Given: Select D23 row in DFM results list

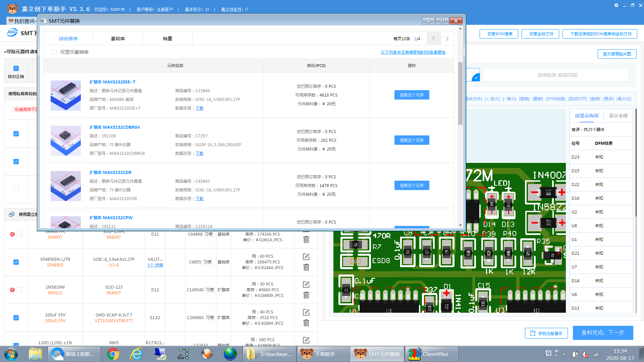Looking at the screenshot, I should [601, 157].
